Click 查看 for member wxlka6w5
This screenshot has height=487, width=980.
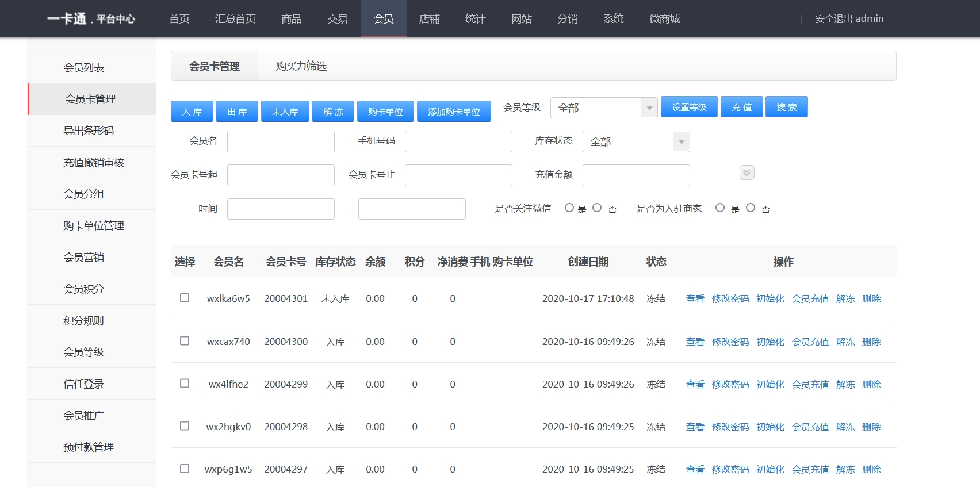click(x=695, y=298)
